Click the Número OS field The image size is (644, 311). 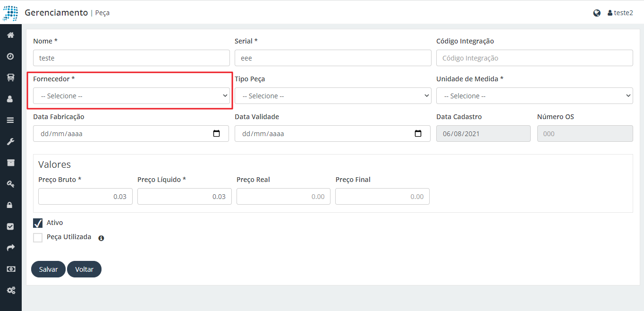click(x=585, y=134)
